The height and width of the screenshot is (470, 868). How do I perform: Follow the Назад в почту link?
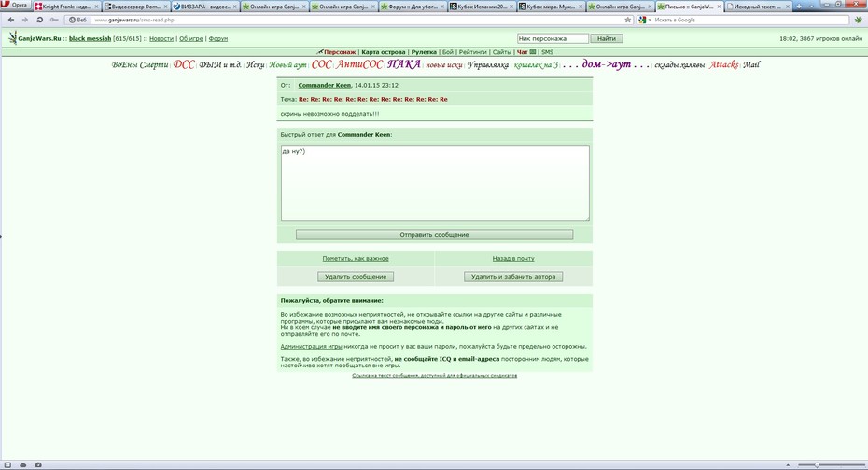click(x=513, y=258)
